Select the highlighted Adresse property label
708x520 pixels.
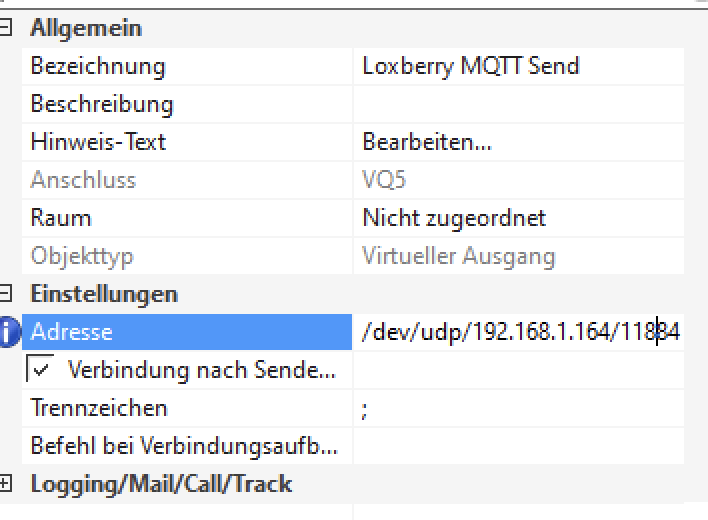click(x=72, y=332)
